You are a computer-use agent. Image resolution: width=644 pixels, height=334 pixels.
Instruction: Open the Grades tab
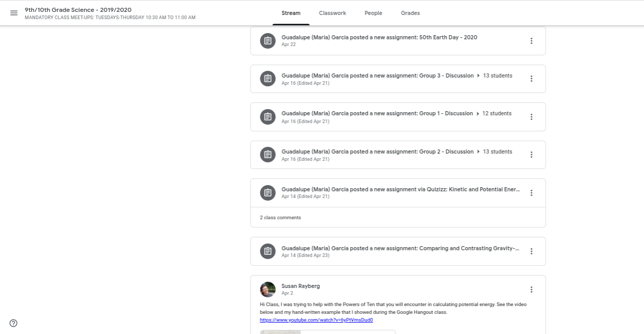(x=410, y=13)
